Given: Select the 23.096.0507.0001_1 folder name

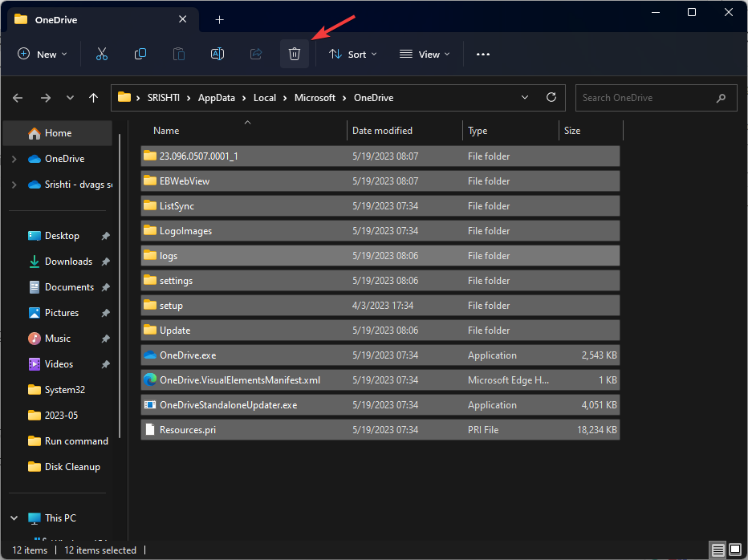Looking at the screenshot, I should pyautogui.click(x=198, y=156).
